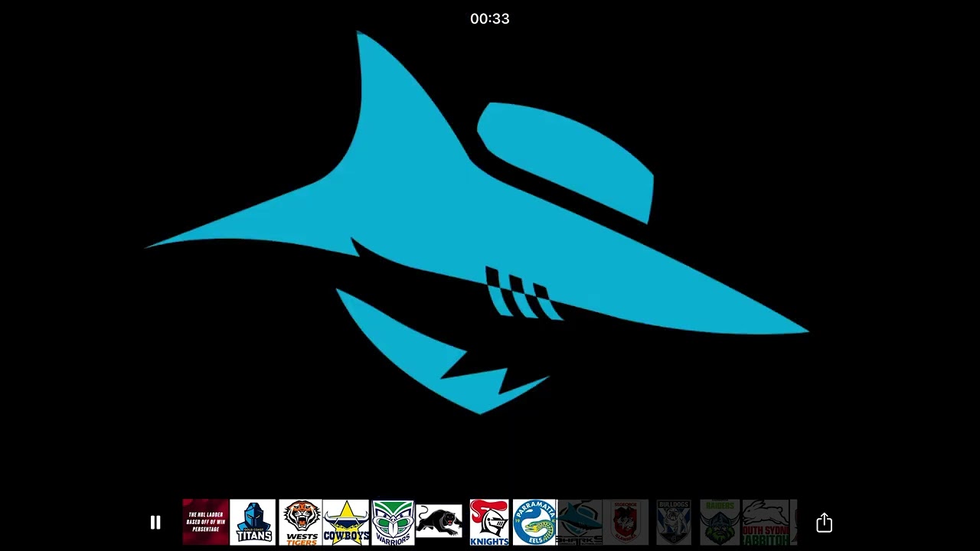Jump to the Knights logo frame

click(488, 522)
